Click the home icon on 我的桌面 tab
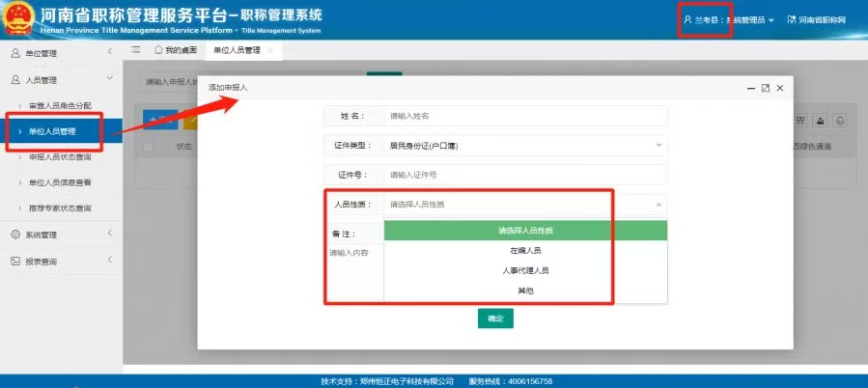This screenshot has width=868, height=388. pyautogui.click(x=158, y=50)
